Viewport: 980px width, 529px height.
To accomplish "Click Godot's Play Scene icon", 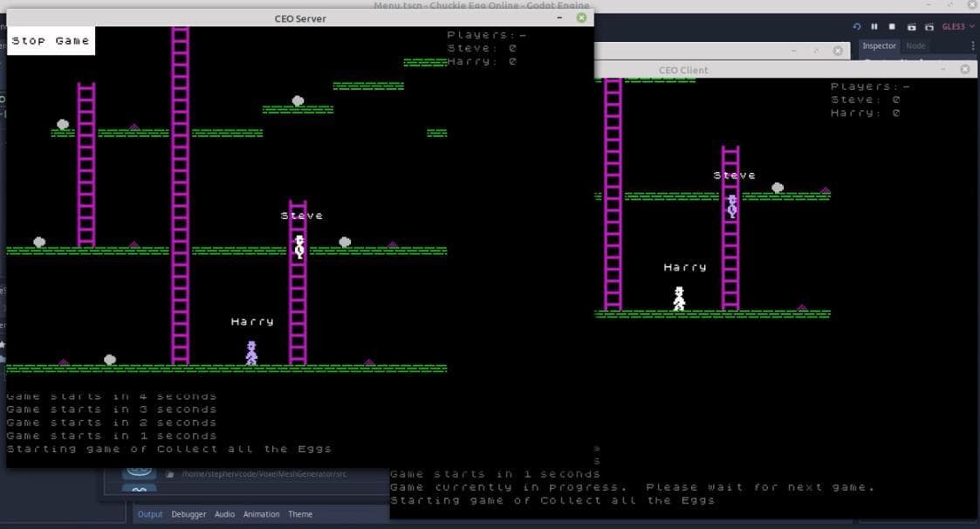I will click(911, 27).
